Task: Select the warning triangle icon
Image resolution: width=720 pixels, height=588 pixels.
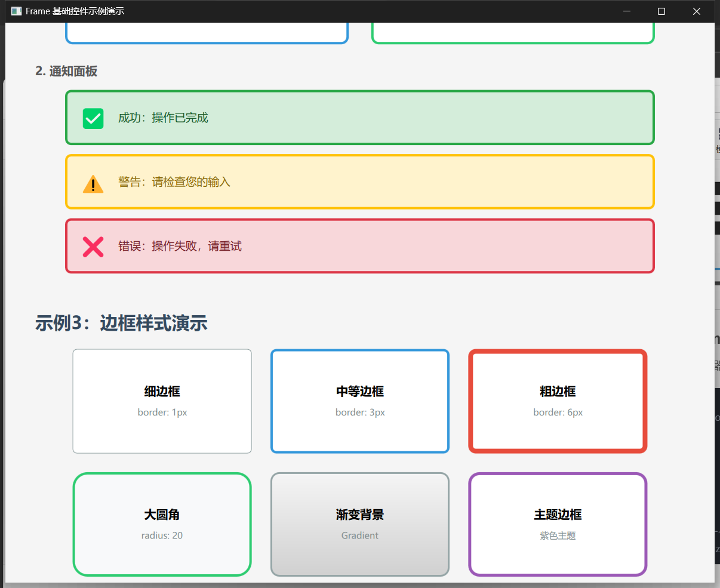Action: [x=93, y=183]
